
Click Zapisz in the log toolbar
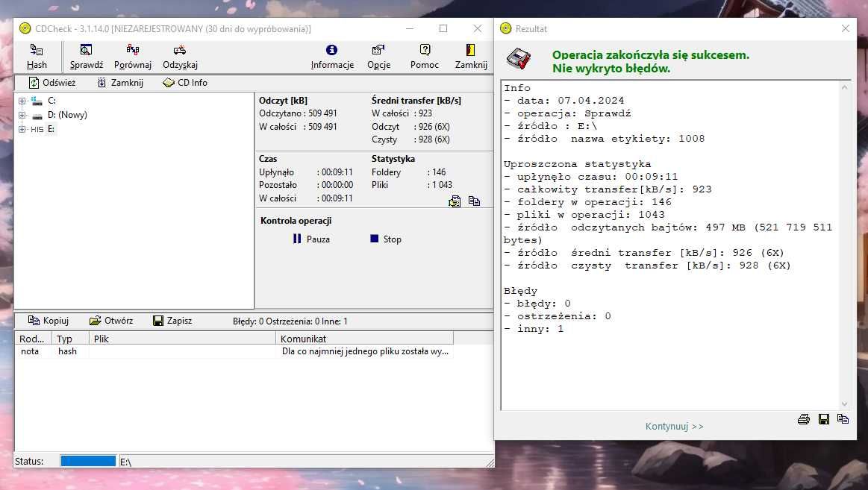(172, 321)
